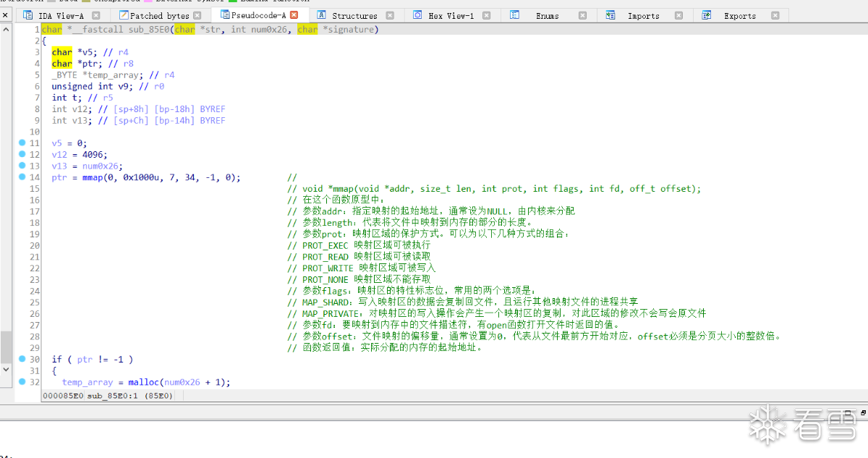Click the Exports tab icon
The height and width of the screenshot is (458, 868).
coord(707,15)
